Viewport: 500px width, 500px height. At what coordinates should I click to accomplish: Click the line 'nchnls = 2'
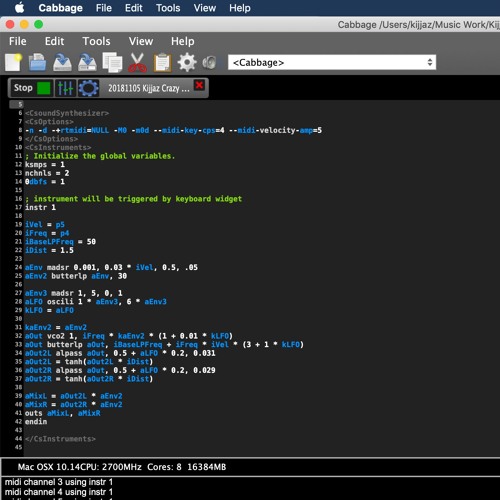(x=47, y=173)
